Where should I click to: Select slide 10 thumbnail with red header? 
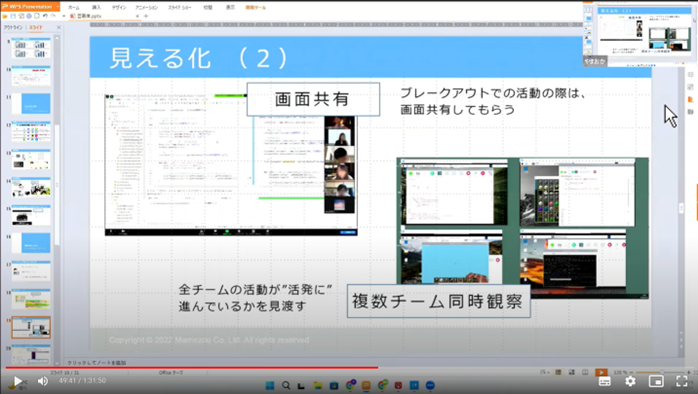(31, 76)
